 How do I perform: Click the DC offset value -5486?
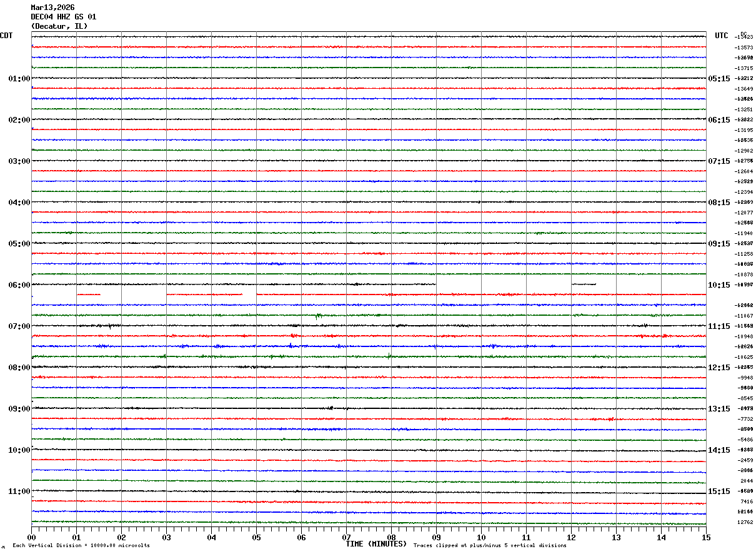coord(745,440)
